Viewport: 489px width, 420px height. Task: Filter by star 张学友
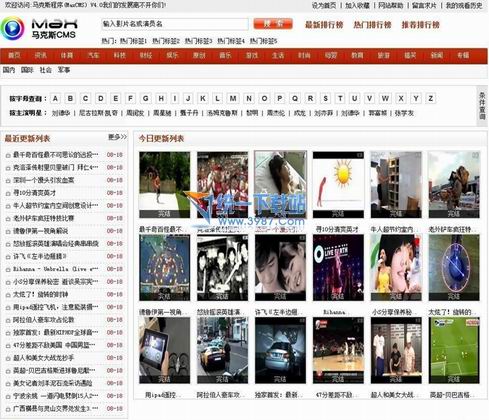tap(404, 113)
